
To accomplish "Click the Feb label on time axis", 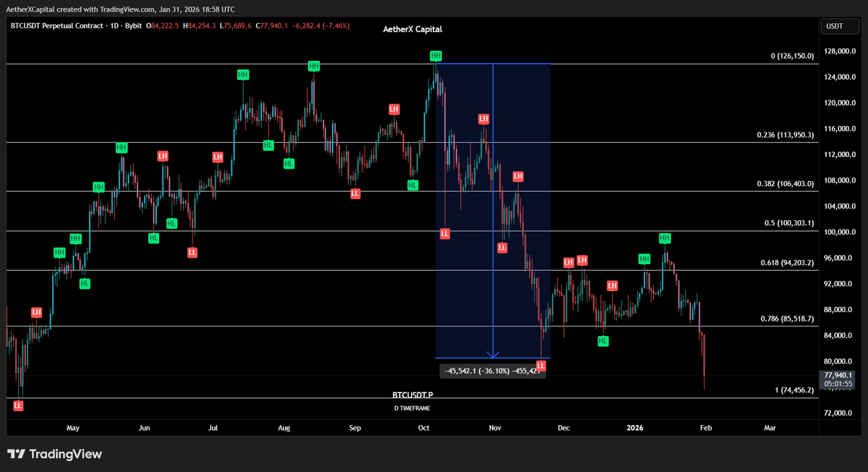I will coord(706,428).
